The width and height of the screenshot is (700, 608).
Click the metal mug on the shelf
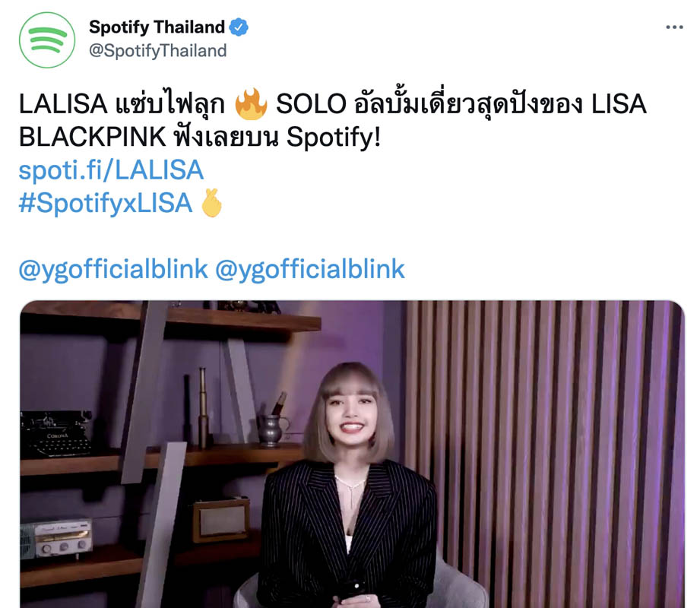[273, 430]
